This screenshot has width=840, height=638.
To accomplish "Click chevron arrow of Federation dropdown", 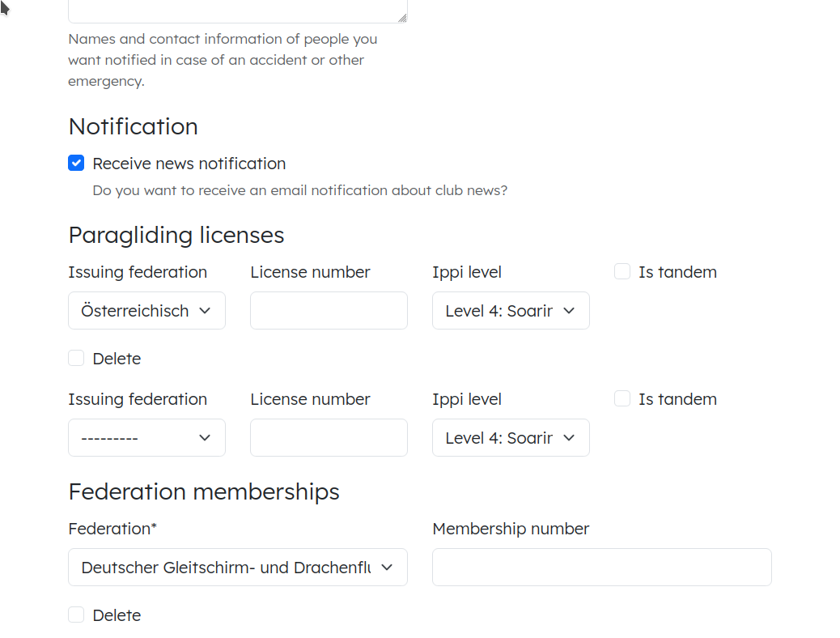I will pyautogui.click(x=387, y=568).
